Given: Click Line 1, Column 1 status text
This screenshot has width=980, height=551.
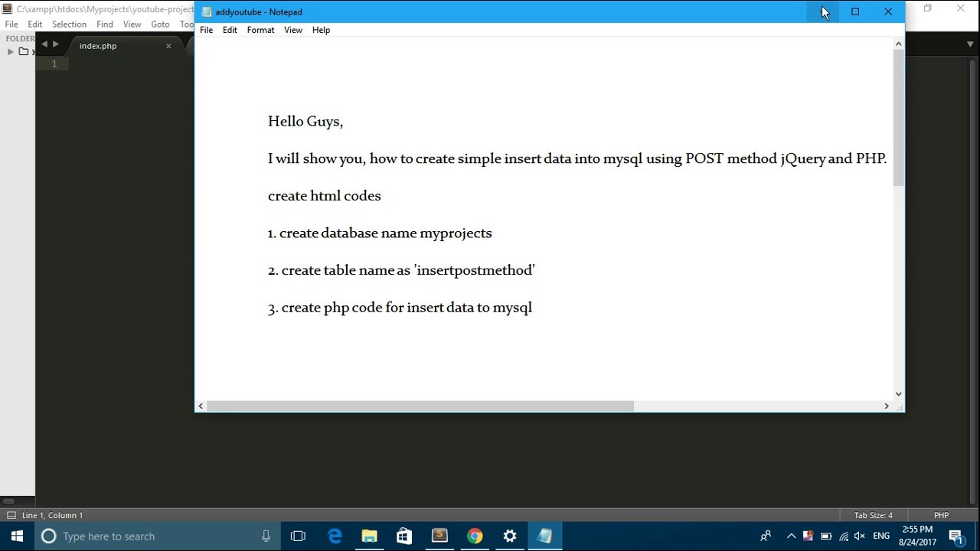Looking at the screenshot, I should pyautogui.click(x=52, y=515).
